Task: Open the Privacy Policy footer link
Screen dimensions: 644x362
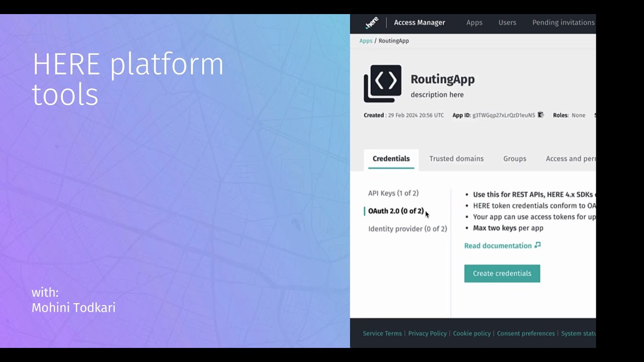Action: tap(427, 333)
